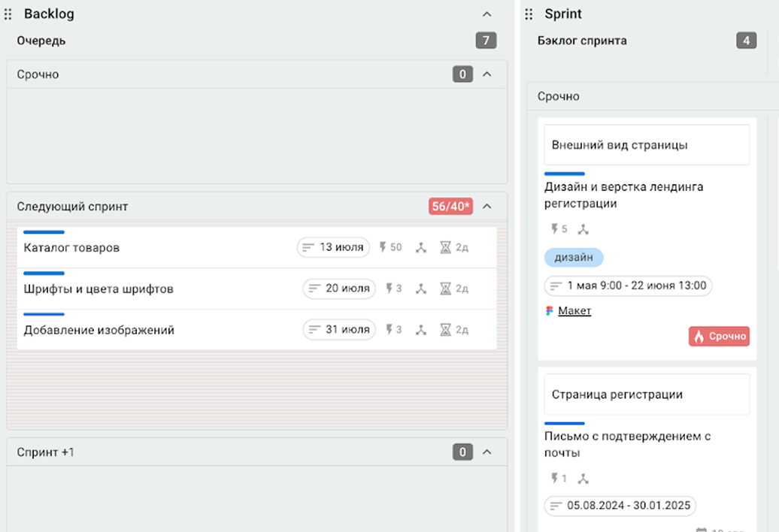Click the hourglass icon on Каталог товаров

[446, 247]
